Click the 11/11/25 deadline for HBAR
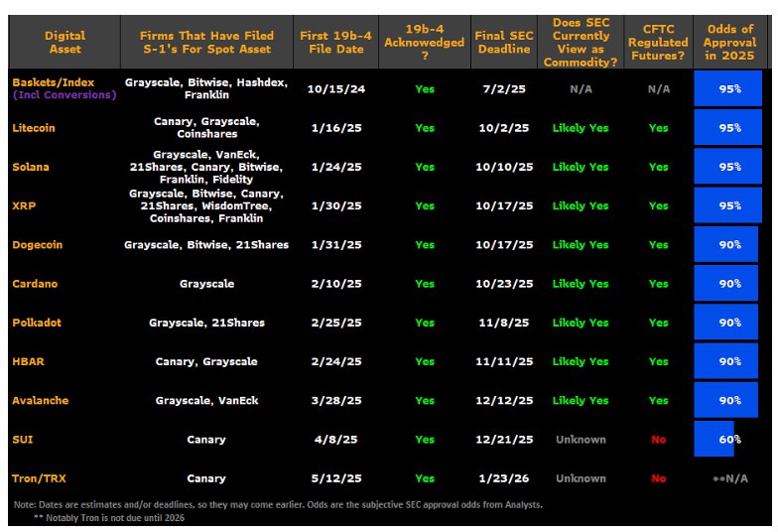Screen dimensions: 778x532 (x=504, y=361)
